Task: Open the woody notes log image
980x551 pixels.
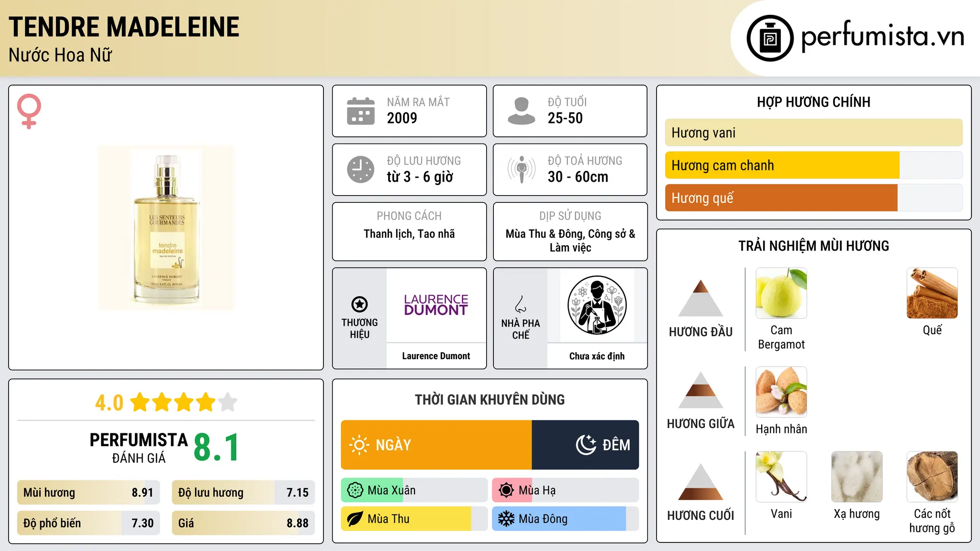Action: [932, 477]
